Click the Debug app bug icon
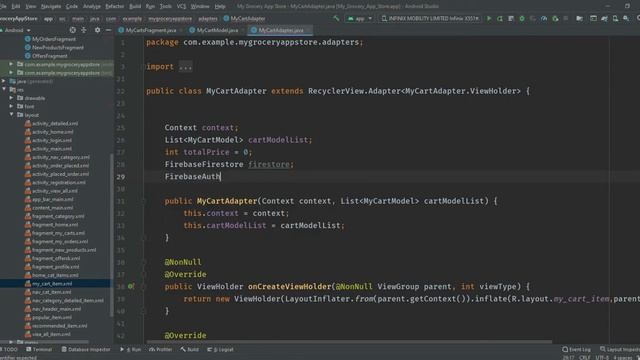Viewport: 640px width, 360px height. [522, 18]
